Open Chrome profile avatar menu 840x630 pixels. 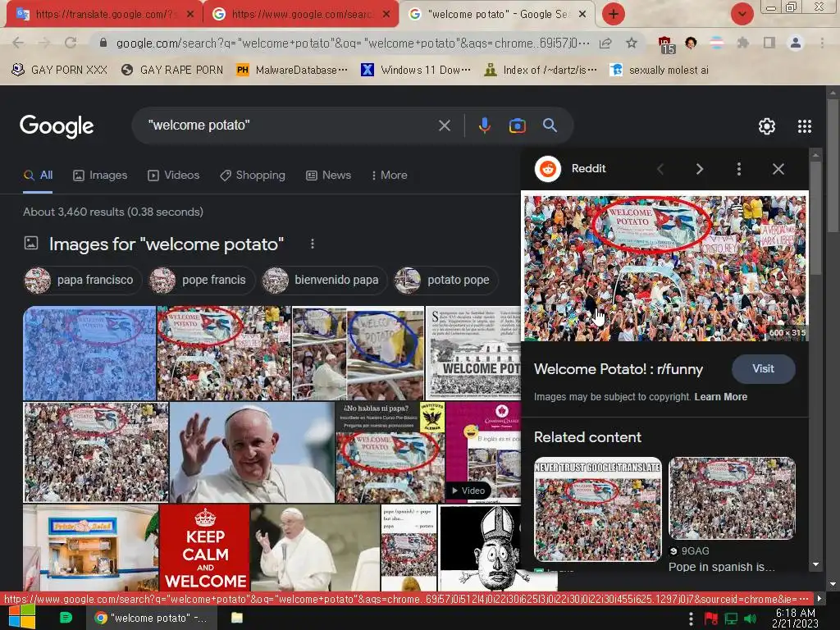[x=796, y=43]
